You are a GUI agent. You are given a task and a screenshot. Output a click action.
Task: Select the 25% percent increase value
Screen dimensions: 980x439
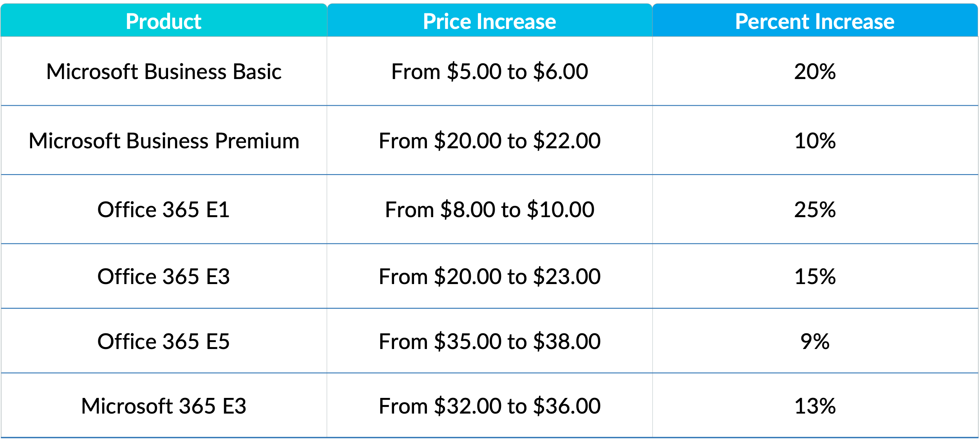815,209
